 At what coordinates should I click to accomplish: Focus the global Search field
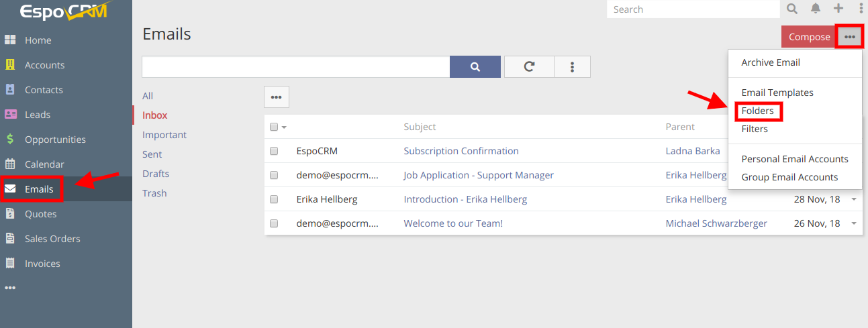(x=693, y=9)
